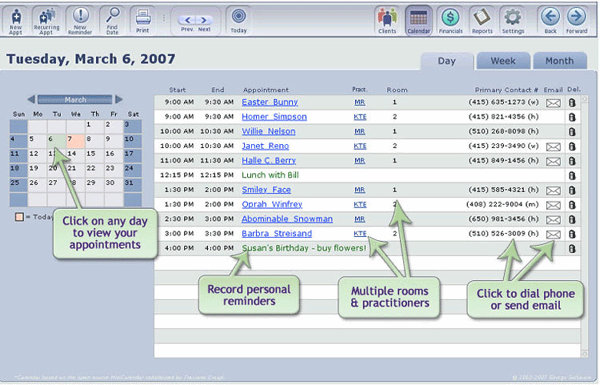The width and height of the screenshot is (600, 385).
Task: Dial (408) 222-9004 for Oprah Winfrey
Action: pos(502,204)
